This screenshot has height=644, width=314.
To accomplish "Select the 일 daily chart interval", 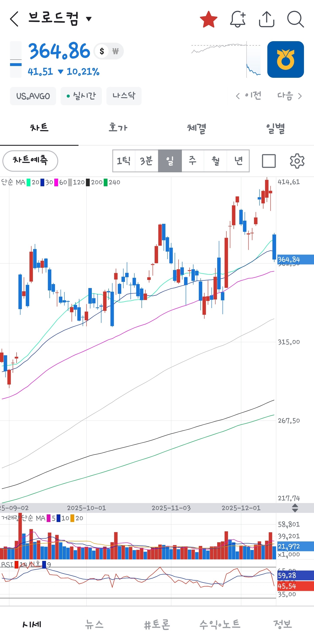I will coord(170,161).
